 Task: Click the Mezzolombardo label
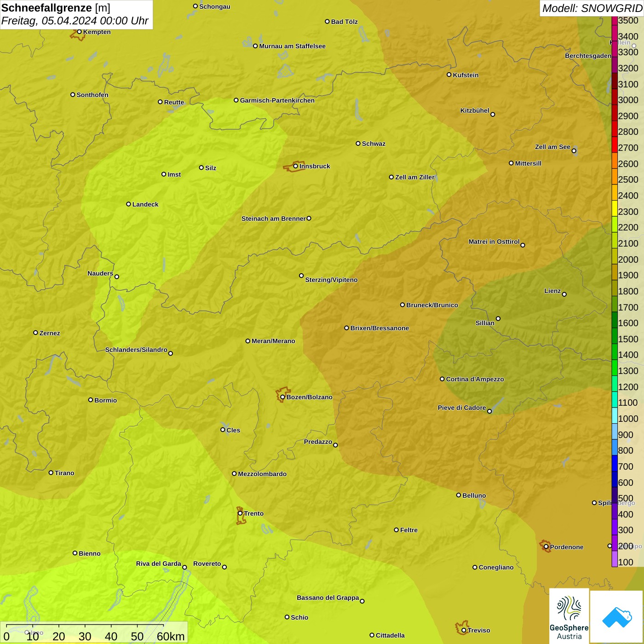262,474
